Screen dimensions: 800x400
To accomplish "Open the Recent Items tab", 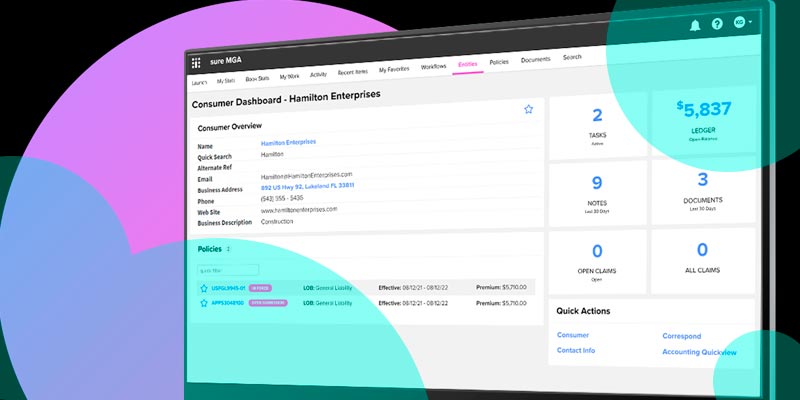I will [x=353, y=72].
